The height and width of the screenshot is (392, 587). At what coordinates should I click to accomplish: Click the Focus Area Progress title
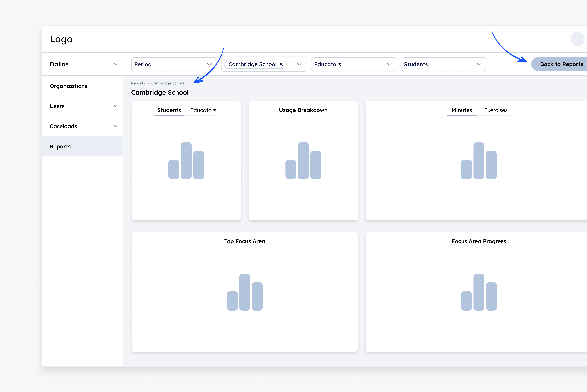[x=479, y=241]
